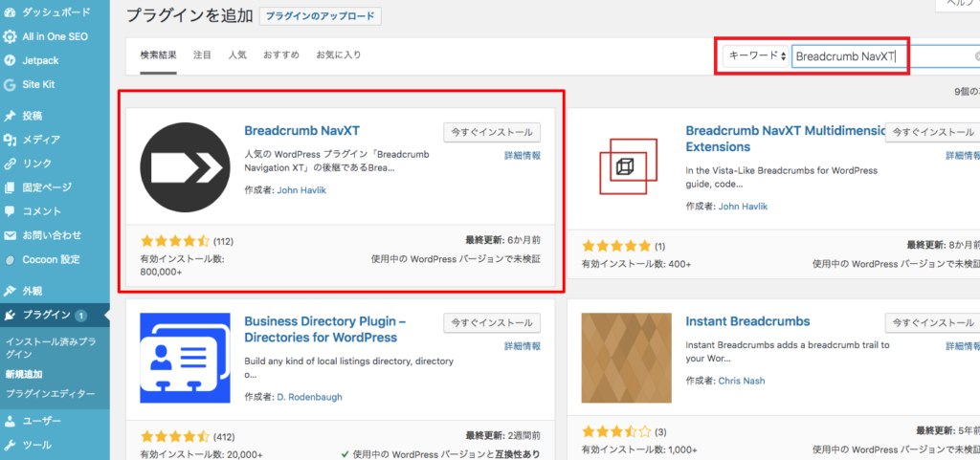980x460 pixels.
Task: Click the ツール wrench icon
Action: (10, 445)
